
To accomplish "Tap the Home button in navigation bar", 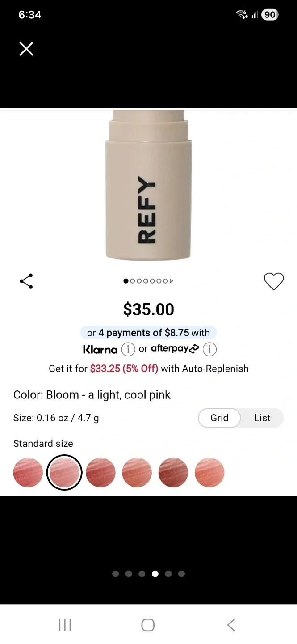I will (x=147, y=625).
